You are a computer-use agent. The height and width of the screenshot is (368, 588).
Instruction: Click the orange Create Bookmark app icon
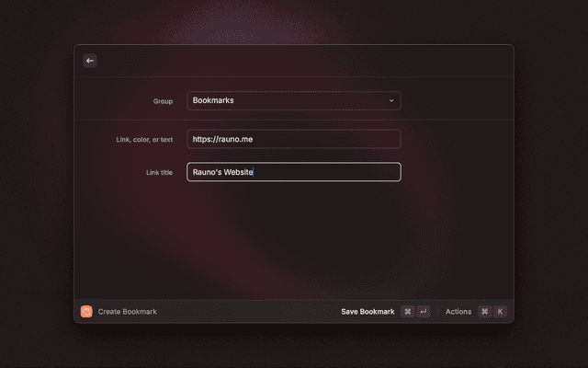[86, 312]
